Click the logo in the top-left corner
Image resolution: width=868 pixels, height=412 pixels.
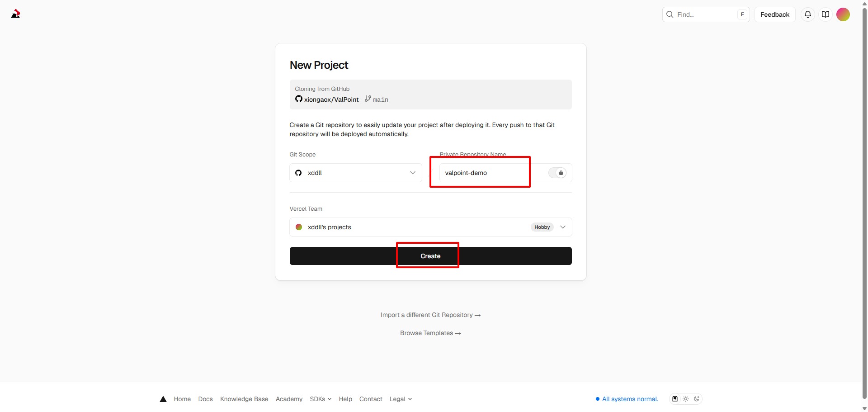(x=16, y=14)
